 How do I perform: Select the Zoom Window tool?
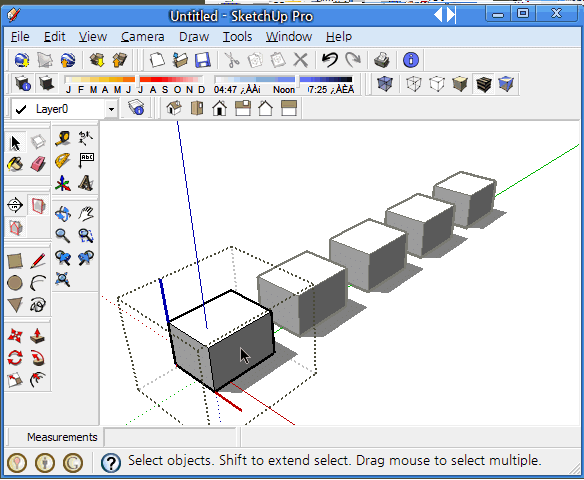pyautogui.click(x=86, y=236)
